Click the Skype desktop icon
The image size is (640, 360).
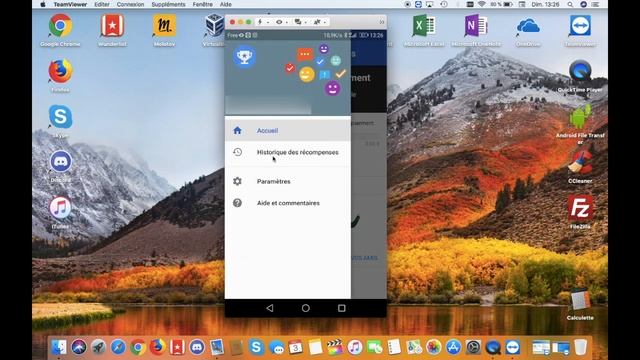coord(60,117)
